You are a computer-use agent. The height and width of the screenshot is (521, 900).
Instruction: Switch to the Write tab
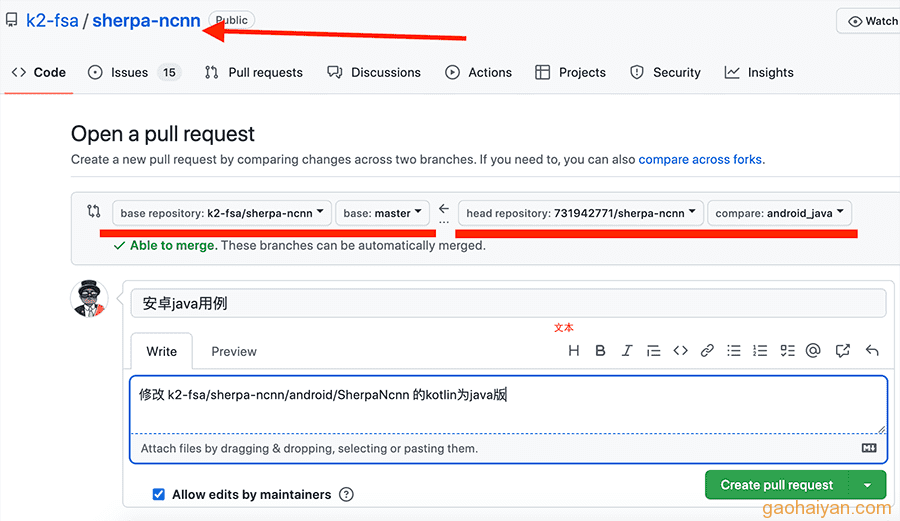pyautogui.click(x=161, y=351)
